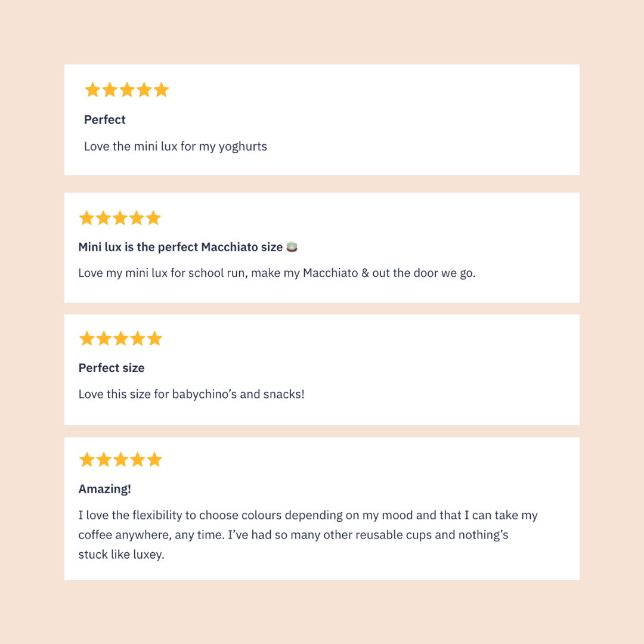Click the coffee cup emoji after Macchiato size
Viewport: 644px width, 644px height.
tap(292, 247)
